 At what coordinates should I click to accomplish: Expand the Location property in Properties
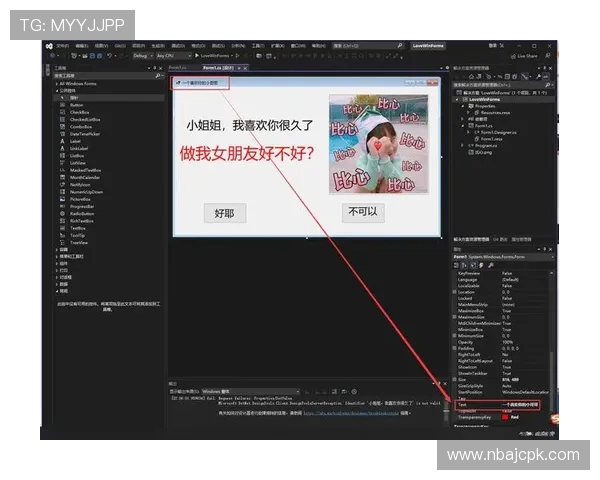(x=455, y=292)
